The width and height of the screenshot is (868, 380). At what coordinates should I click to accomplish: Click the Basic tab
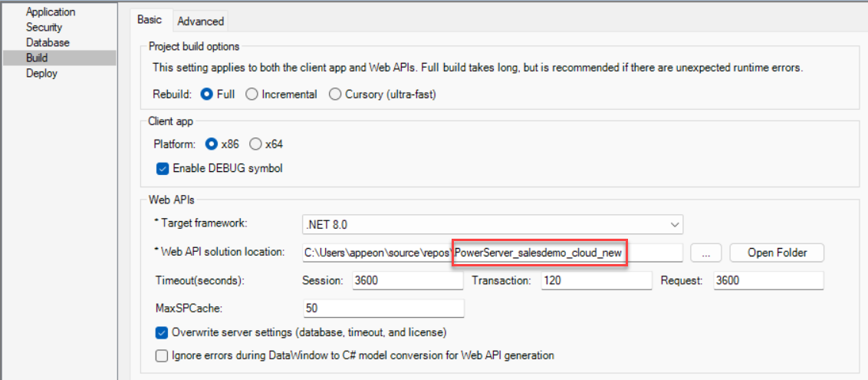(x=150, y=21)
